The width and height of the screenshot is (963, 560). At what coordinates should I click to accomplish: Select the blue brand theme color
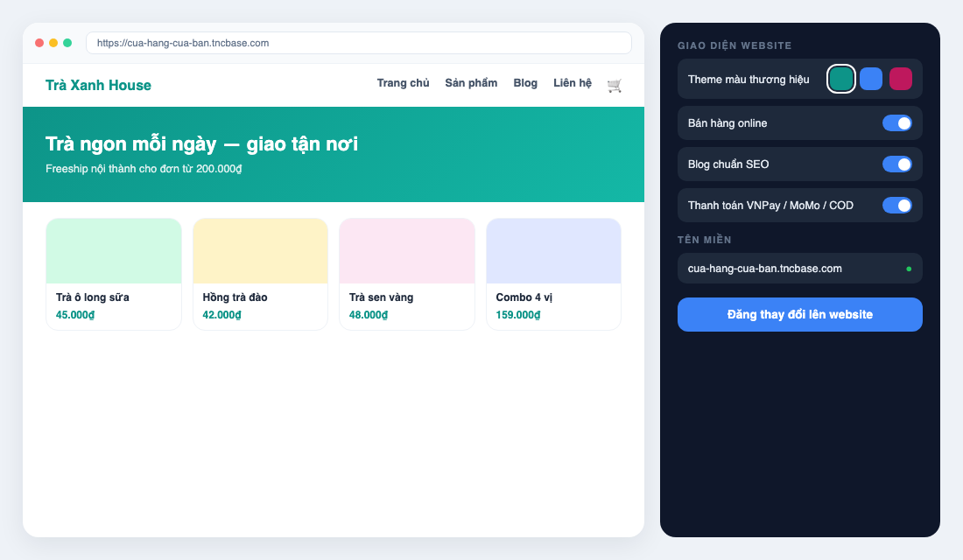[x=871, y=79]
